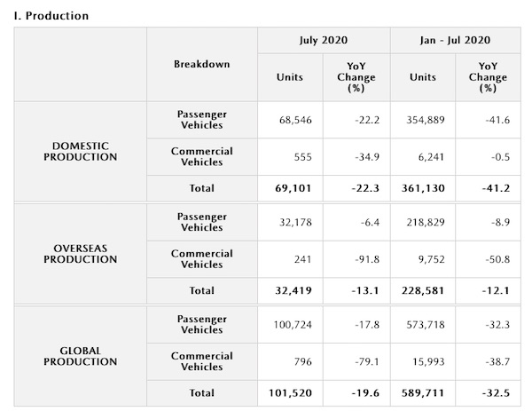Select the domestic total 69,101 cell
Image resolution: width=532 pixels, height=411 pixels.
pyautogui.click(x=288, y=188)
